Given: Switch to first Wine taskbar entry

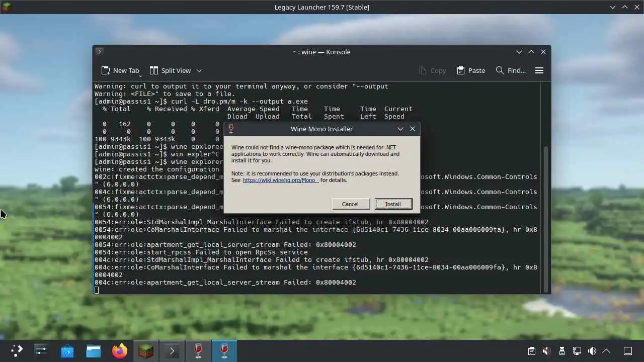Looking at the screenshot, I should 198,351.
